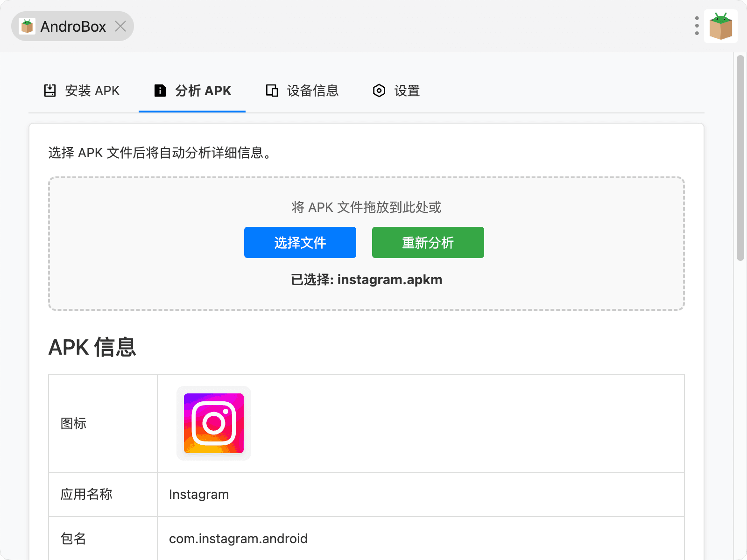Click the instruction text 选择 APK 文件后将自动分析详细信息
This screenshot has height=560, width=747.
coord(160,153)
